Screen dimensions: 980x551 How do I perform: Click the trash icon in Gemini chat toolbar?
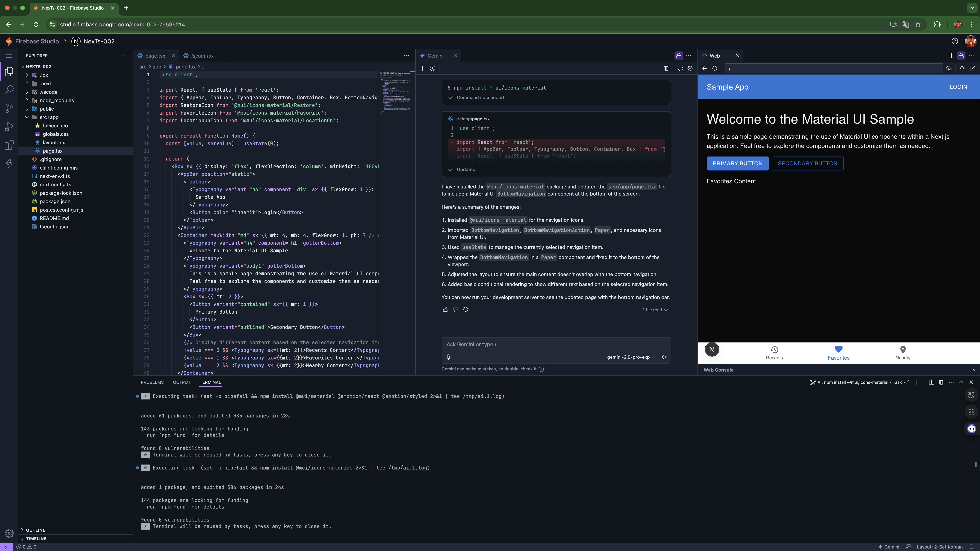tap(666, 68)
